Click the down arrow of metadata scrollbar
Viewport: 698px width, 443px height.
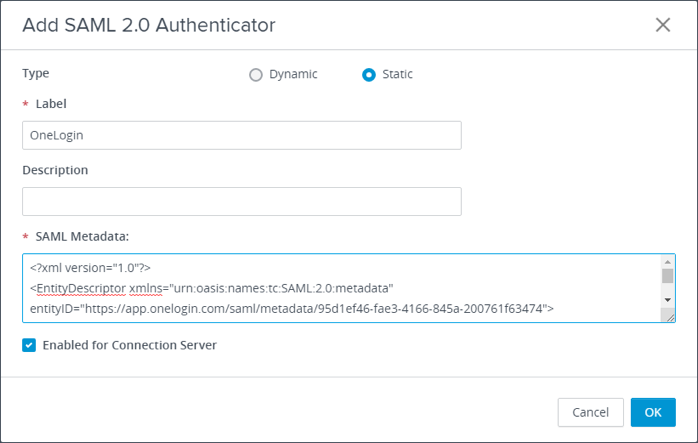click(x=667, y=299)
